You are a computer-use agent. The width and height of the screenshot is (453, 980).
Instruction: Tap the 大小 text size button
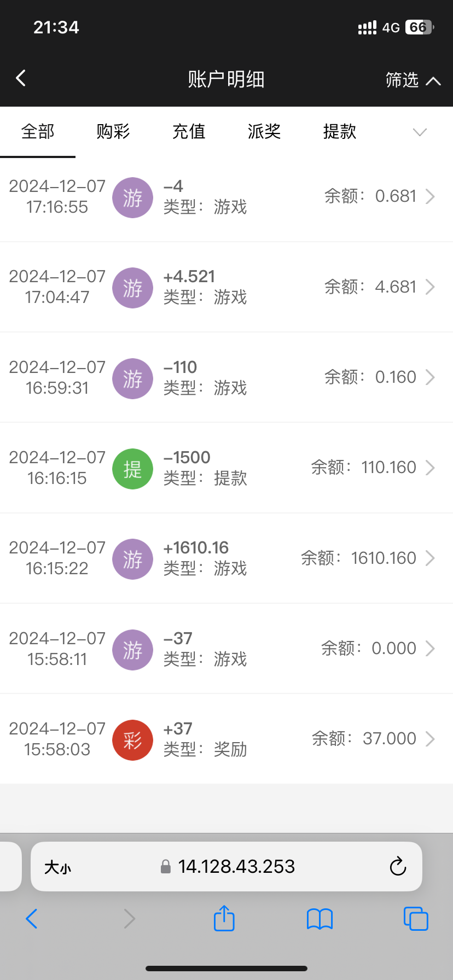pyautogui.click(x=58, y=867)
